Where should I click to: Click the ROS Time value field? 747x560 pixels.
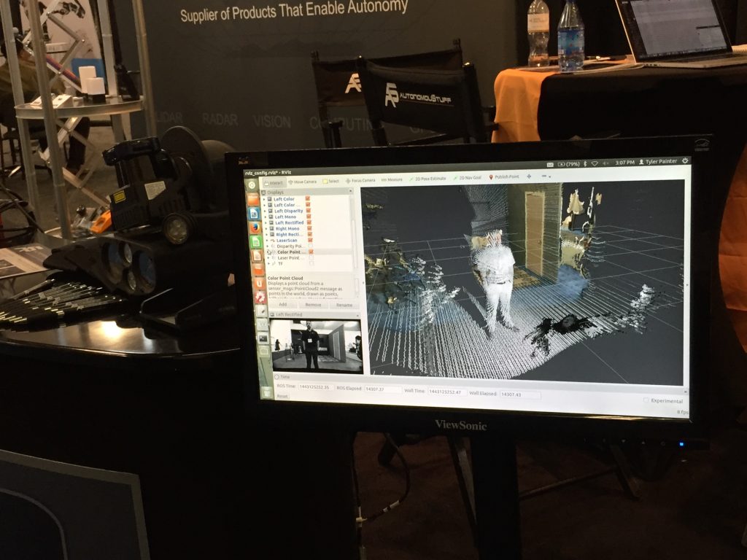click(x=316, y=387)
